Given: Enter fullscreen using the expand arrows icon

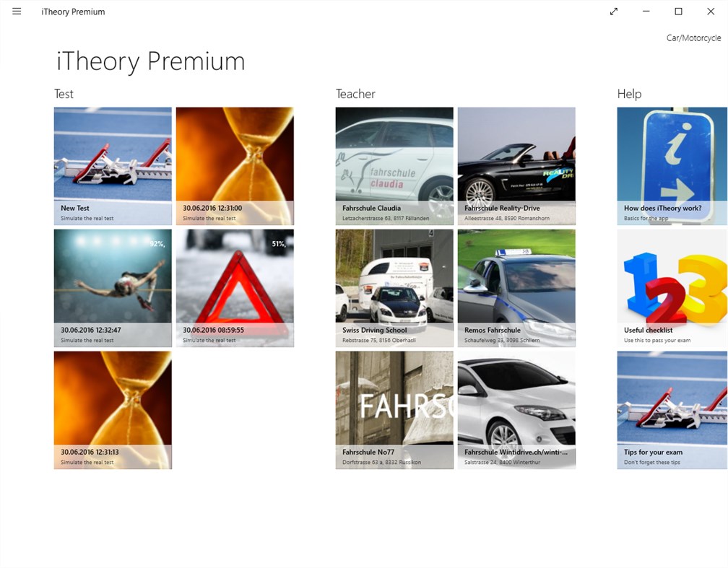Looking at the screenshot, I should point(613,12).
